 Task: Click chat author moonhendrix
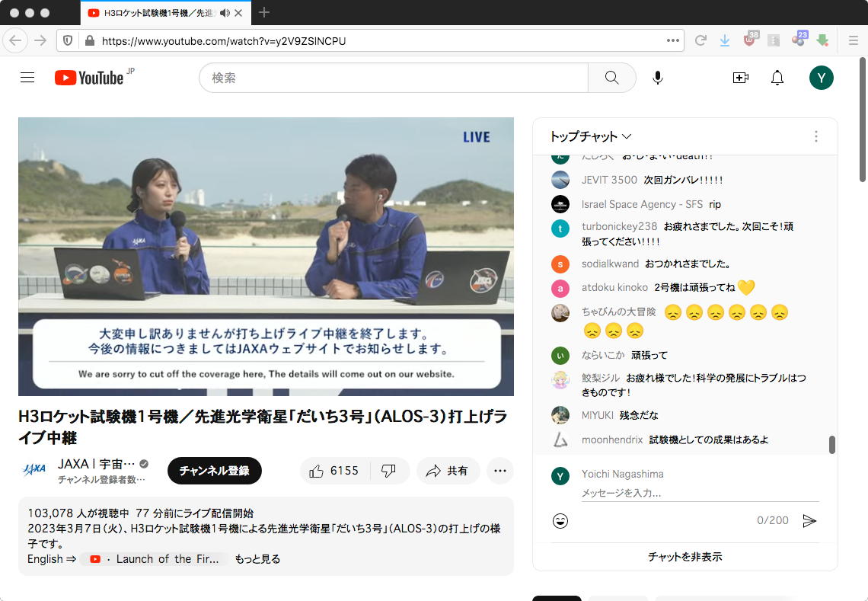click(x=611, y=440)
